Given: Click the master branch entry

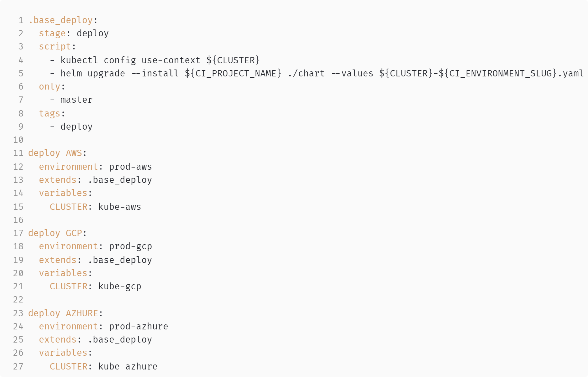Looking at the screenshot, I should tap(76, 100).
